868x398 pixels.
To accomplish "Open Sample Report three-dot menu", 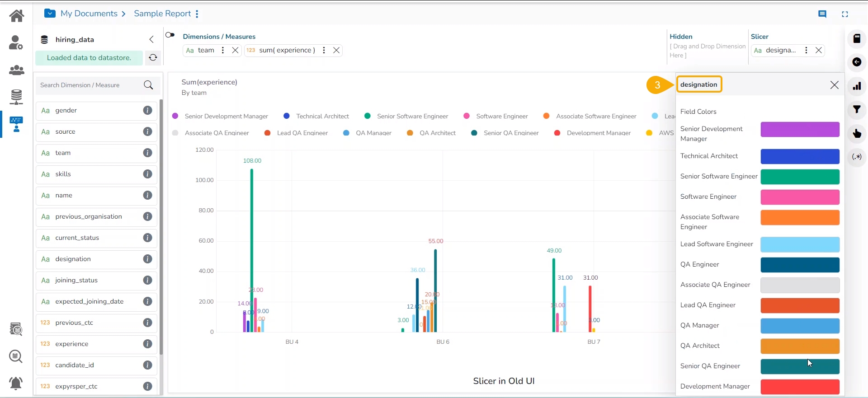I will pos(197,14).
